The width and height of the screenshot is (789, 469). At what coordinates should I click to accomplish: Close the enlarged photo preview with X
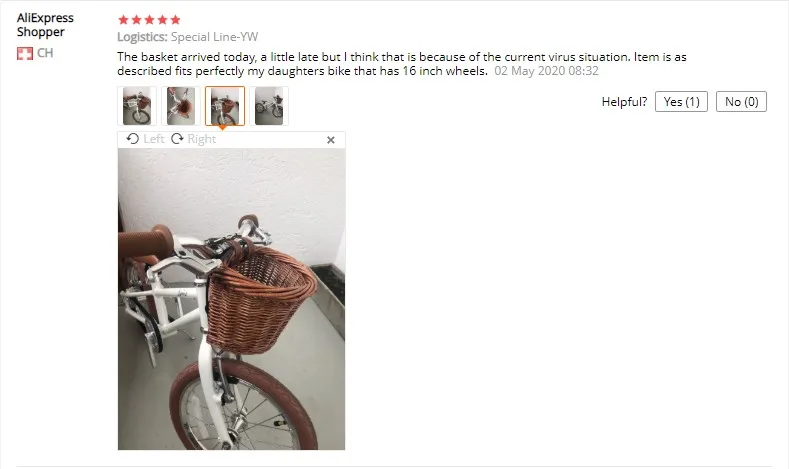[x=331, y=140]
